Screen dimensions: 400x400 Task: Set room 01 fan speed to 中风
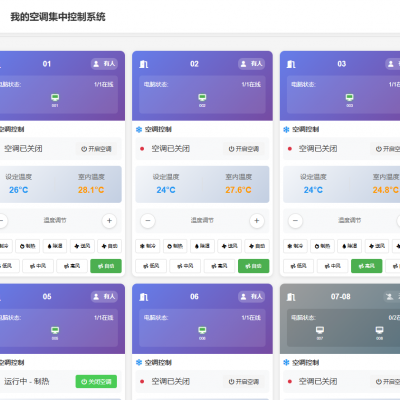pyautogui.click(x=38, y=266)
